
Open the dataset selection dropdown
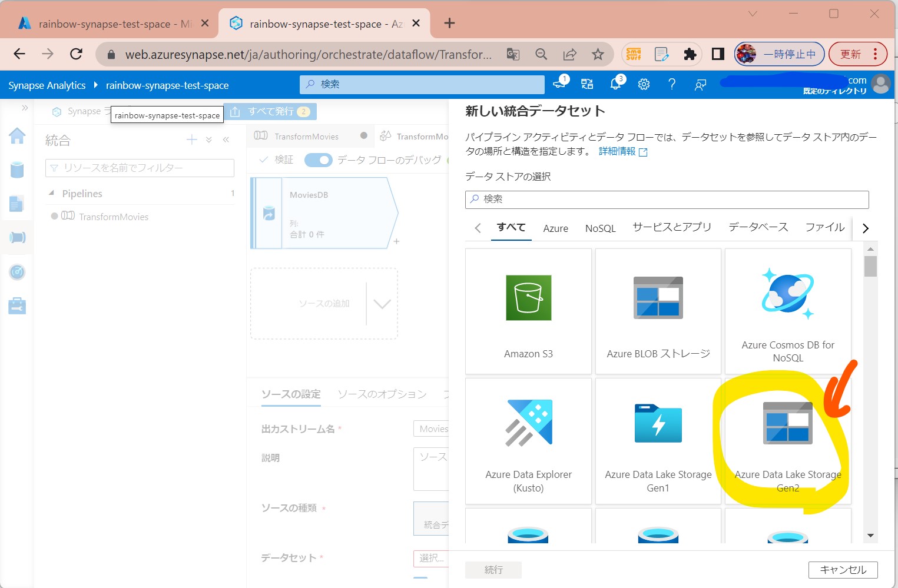431,558
